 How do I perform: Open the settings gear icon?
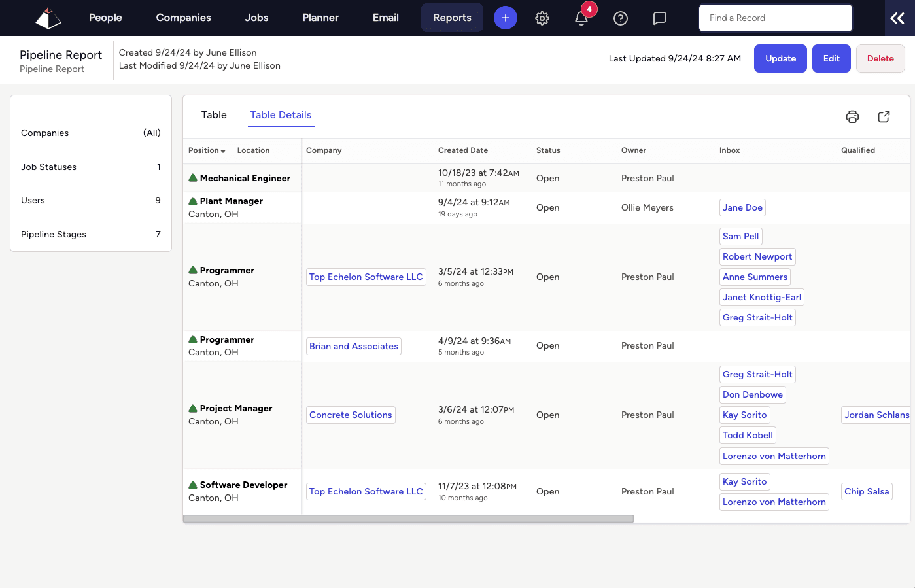[542, 18]
